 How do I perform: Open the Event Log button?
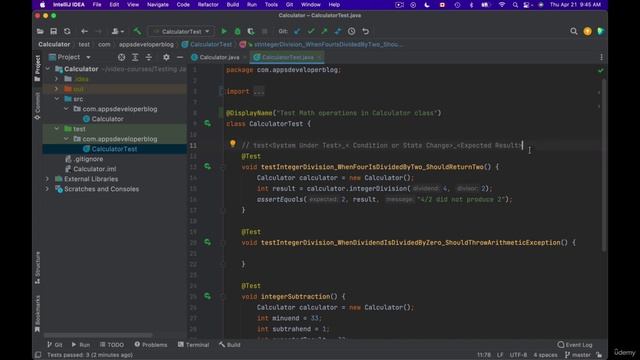click(575, 345)
